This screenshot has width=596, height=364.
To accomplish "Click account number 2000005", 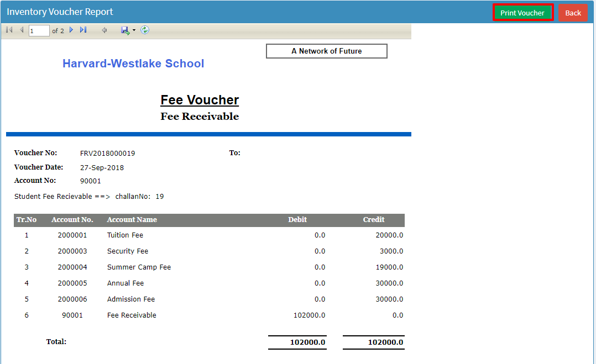I will [72, 283].
